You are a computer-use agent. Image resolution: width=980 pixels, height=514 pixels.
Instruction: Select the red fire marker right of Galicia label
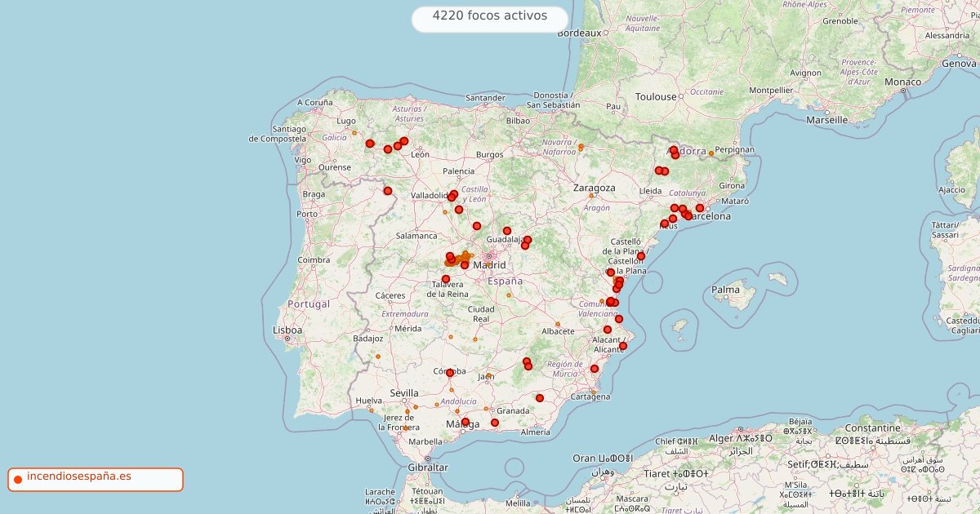click(x=370, y=144)
